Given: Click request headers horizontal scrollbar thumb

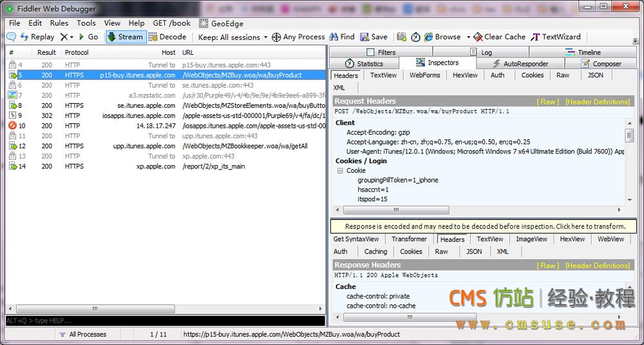Looking at the screenshot, I should pos(396,210).
